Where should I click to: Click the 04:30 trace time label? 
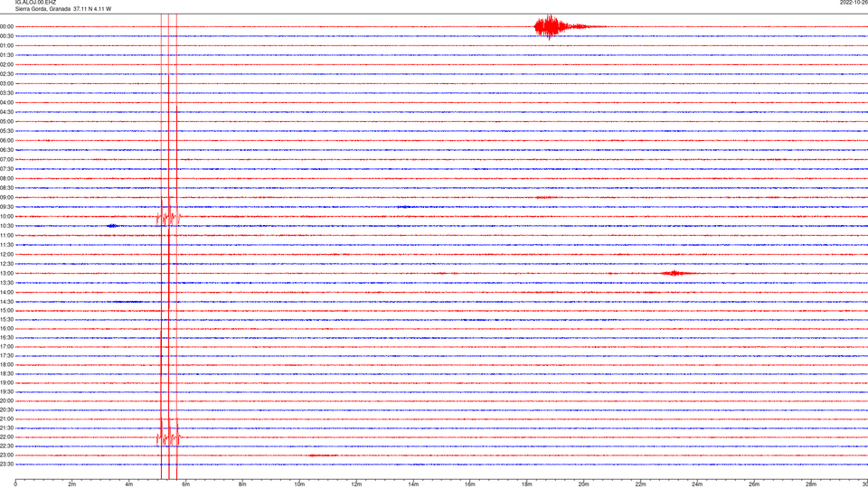[x=7, y=112]
